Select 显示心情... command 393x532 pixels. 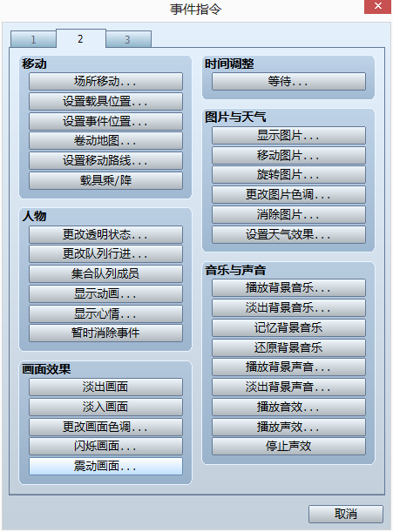coord(105,313)
